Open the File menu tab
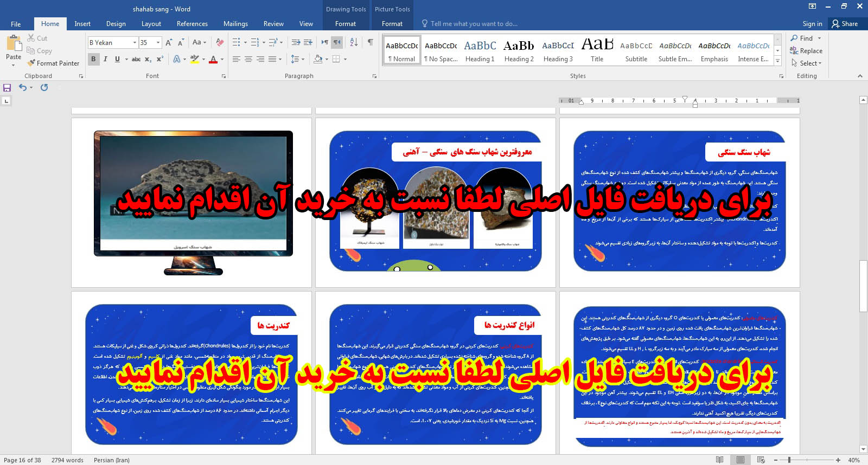 (16, 24)
